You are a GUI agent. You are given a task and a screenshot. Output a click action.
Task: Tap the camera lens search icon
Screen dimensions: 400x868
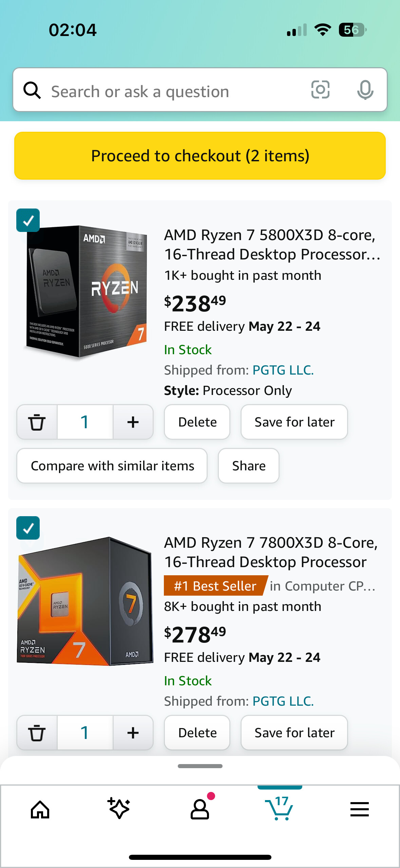[320, 90]
